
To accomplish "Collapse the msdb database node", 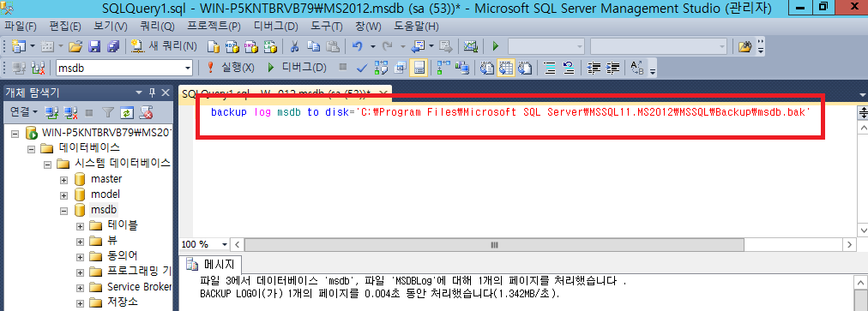I will click(x=63, y=211).
